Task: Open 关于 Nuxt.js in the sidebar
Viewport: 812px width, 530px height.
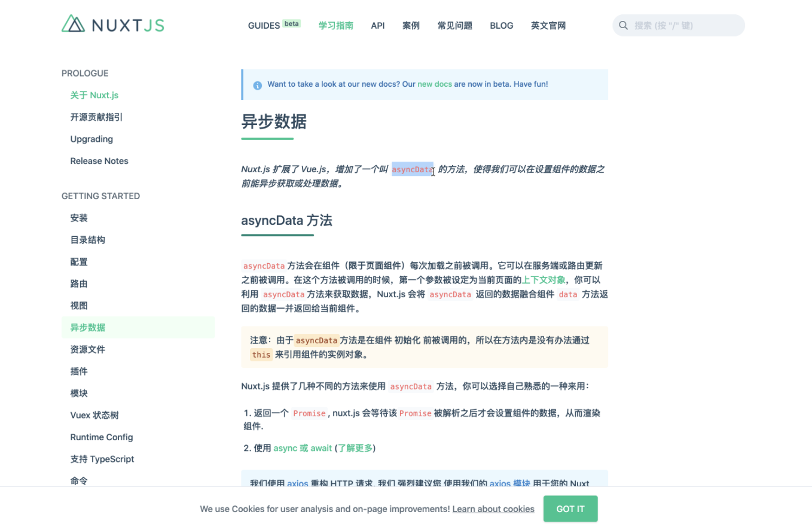Action: (x=94, y=95)
